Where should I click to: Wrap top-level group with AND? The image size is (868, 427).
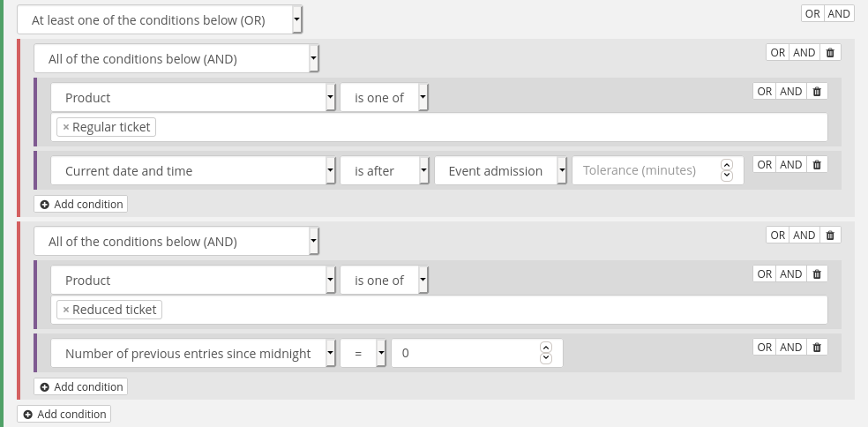pos(839,13)
